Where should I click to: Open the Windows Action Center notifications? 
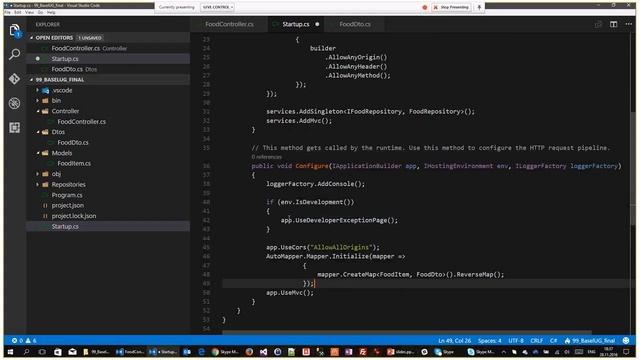pos(626,351)
